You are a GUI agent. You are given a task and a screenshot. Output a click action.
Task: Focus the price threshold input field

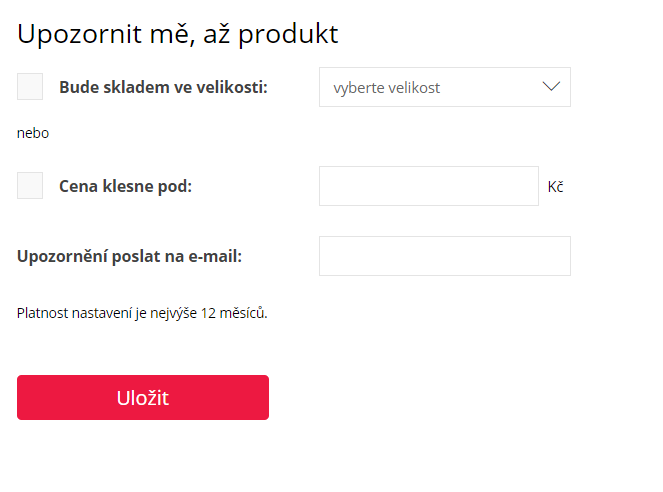click(428, 186)
